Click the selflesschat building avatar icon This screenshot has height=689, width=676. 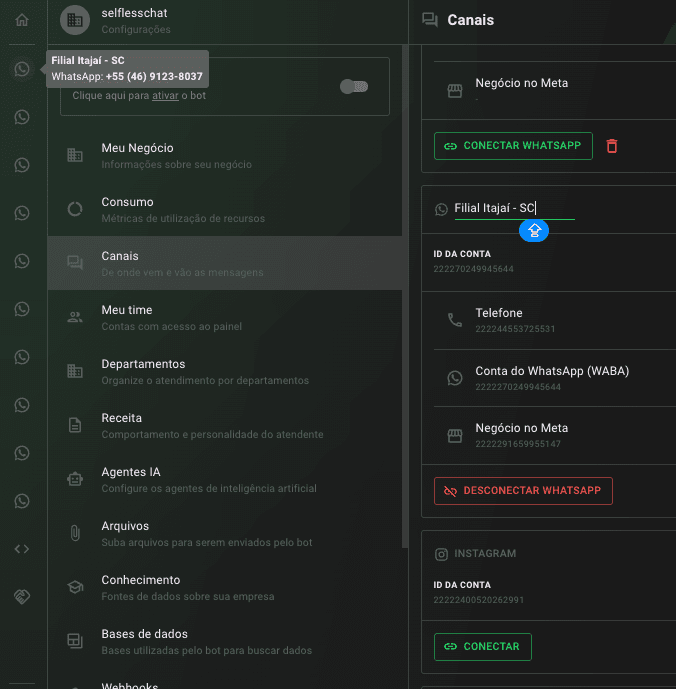tap(75, 20)
